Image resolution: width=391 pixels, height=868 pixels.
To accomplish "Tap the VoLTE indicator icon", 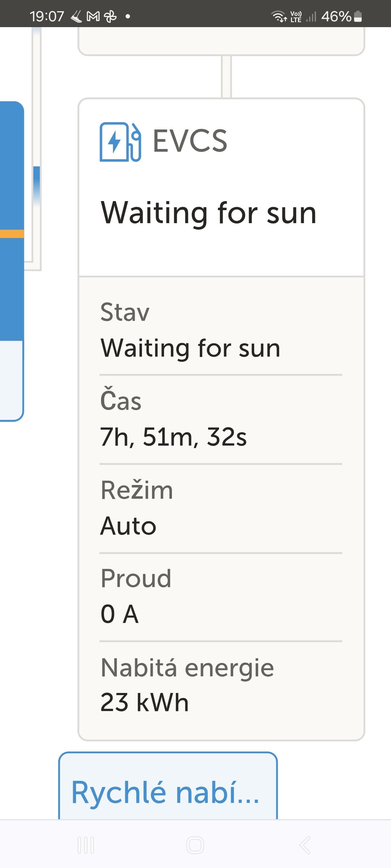I will 296,16.
